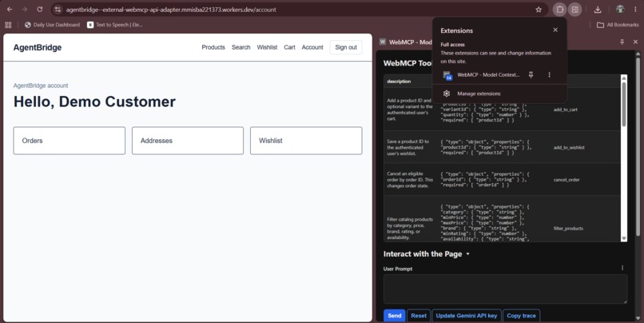
Task: Select the add_to_cart tool name
Action: coord(565,110)
